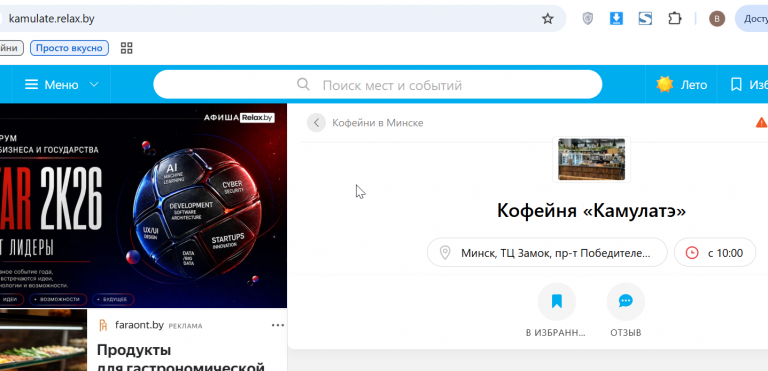Image resolution: width=768 pixels, height=371 pixels.
Task: Open the Меню item
Action: pos(61,85)
